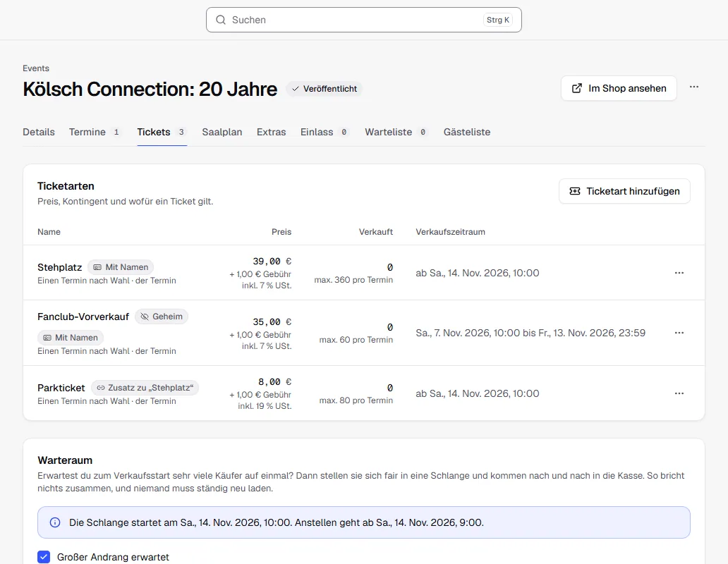
Task: Click the Events breadcrumb link
Action: (x=36, y=68)
